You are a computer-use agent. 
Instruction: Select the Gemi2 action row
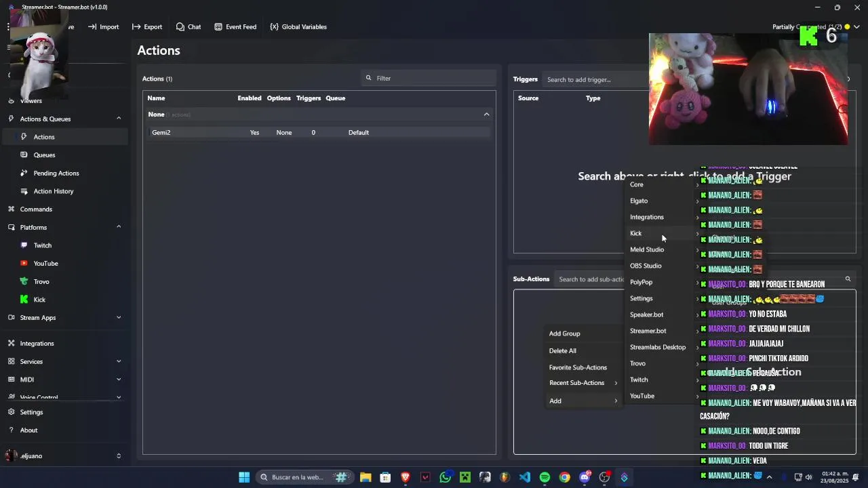[x=319, y=133]
